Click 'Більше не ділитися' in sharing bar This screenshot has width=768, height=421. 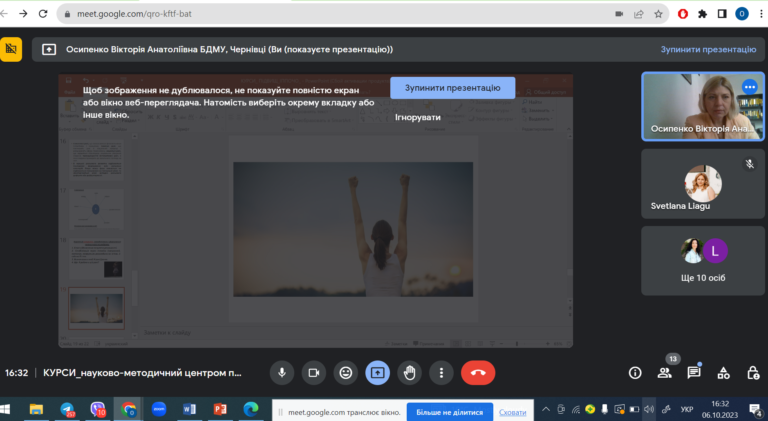[x=449, y=412]
